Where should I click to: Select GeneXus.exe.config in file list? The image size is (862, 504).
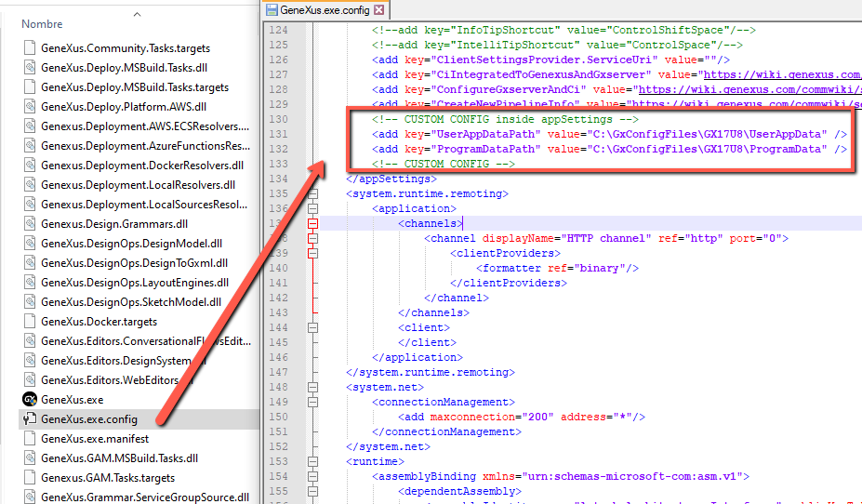click(x=89, y=418)
